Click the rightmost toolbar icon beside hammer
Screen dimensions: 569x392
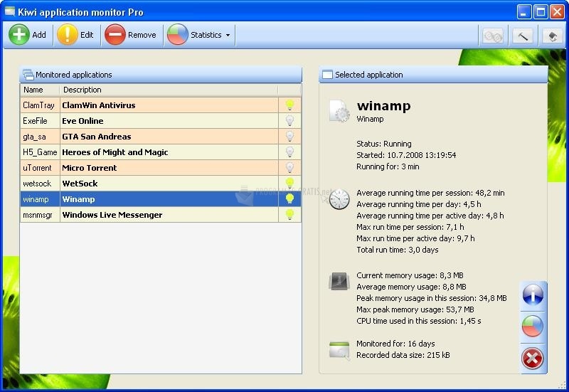pos(553,36)
